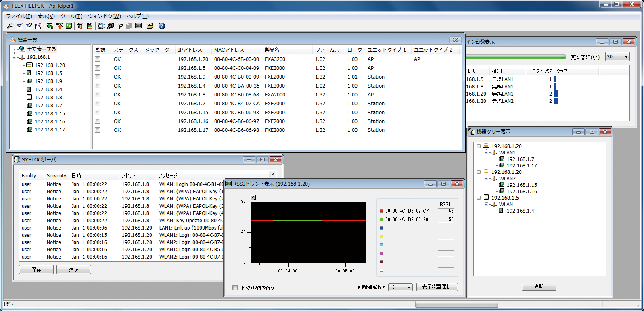Viewport: 644px width, 311px height.
Task: Check monitor box for 192.168.1.7 row
Action: (97, 104)
